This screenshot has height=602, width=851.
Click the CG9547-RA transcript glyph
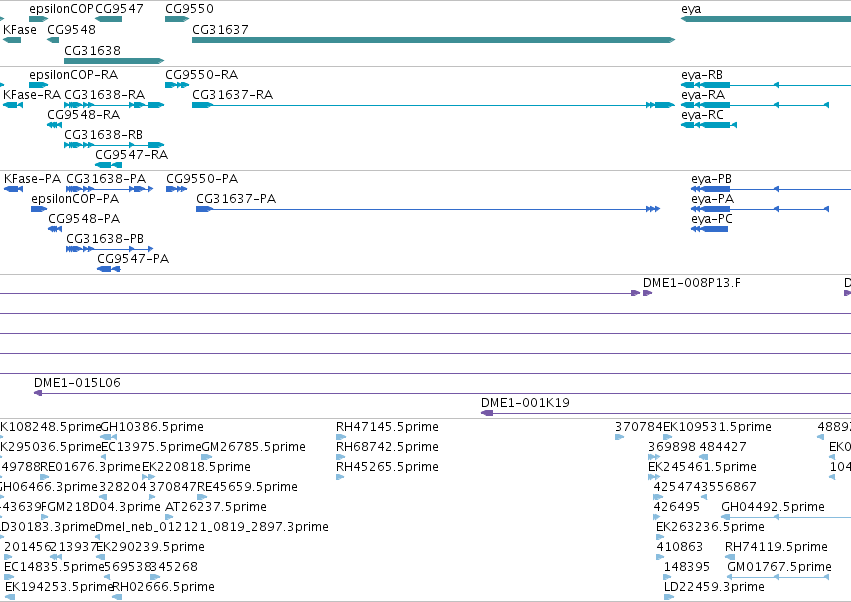coord(109,165)
